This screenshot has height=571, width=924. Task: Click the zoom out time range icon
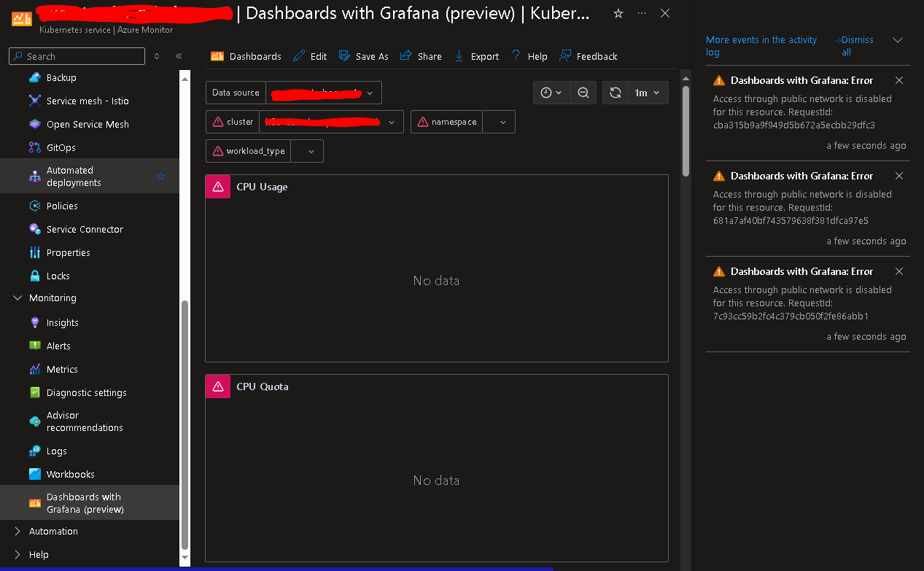[x=583, y=93]
